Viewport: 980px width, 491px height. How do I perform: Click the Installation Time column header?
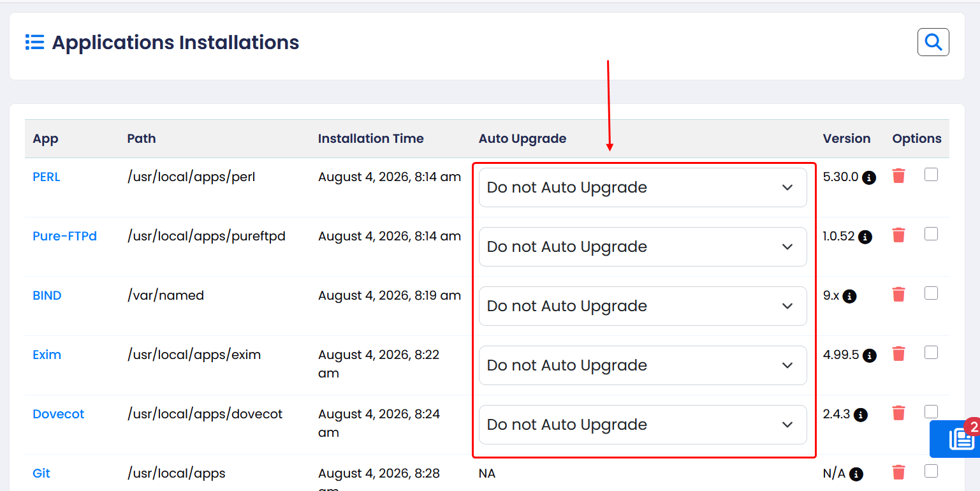(370, 138)
